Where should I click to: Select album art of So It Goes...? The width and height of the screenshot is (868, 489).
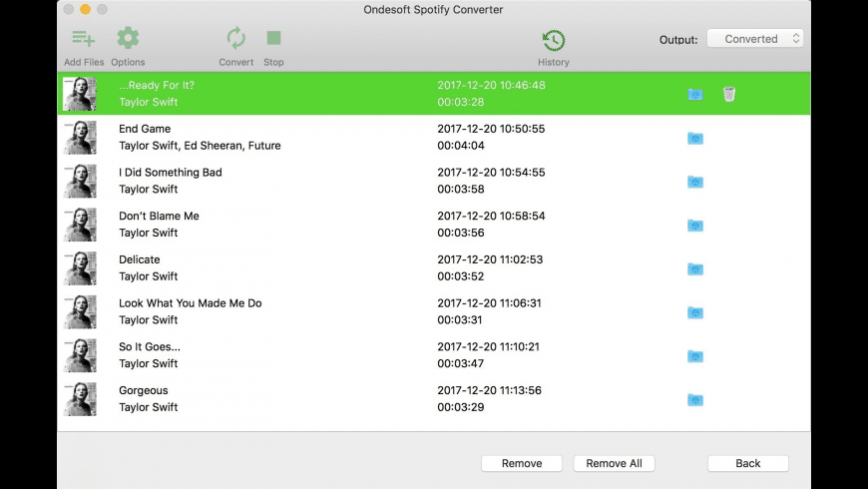point(80,355)
